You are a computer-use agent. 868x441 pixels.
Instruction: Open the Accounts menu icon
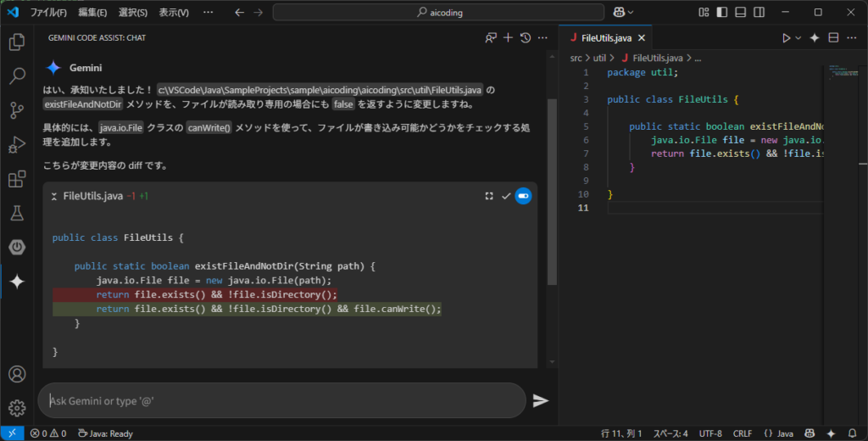17,374
